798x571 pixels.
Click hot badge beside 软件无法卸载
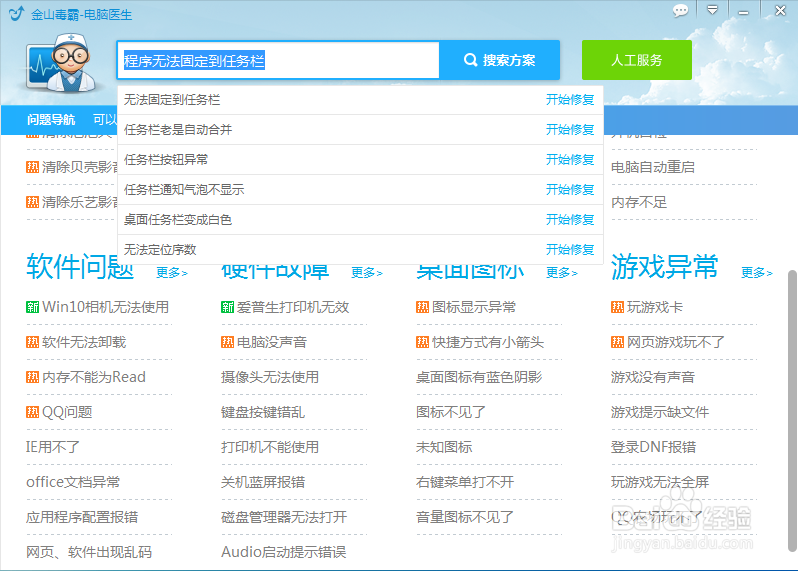tap(33, 342)
